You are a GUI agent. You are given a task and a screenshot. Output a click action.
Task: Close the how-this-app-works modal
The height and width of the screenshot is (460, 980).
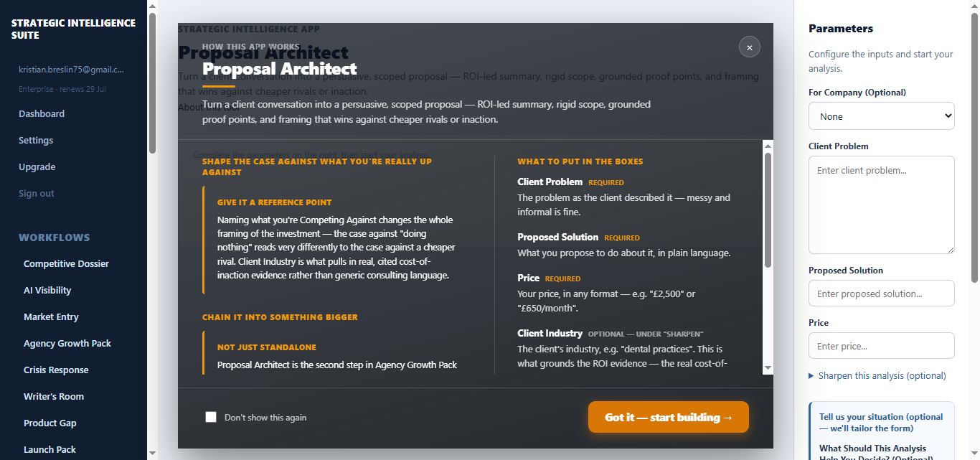[x=750, y=47]
